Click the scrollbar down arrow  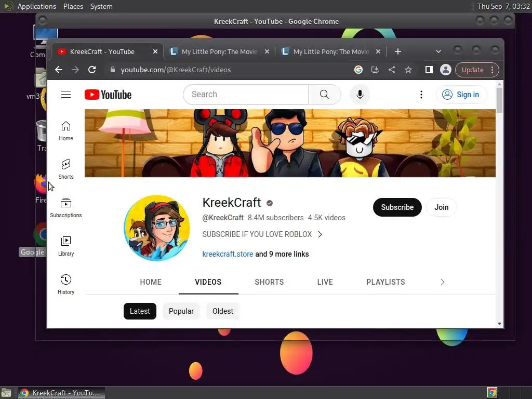click(x=499, y=324)
